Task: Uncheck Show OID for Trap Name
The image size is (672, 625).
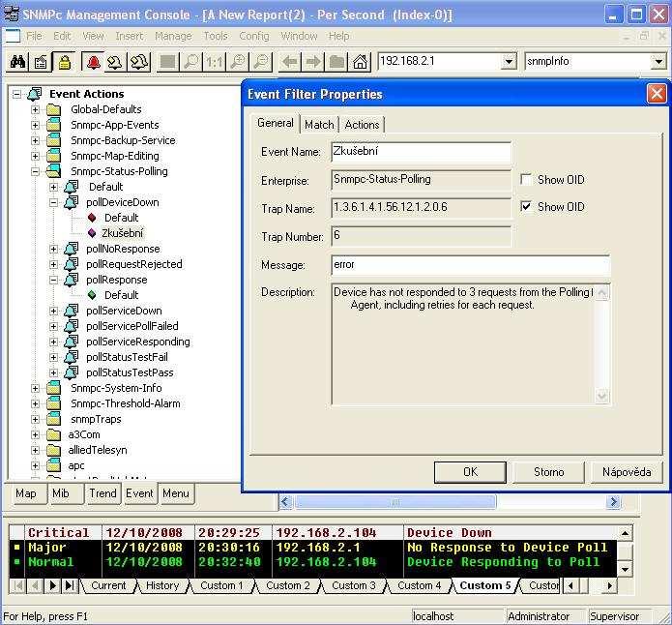Action: click(526, 206)
